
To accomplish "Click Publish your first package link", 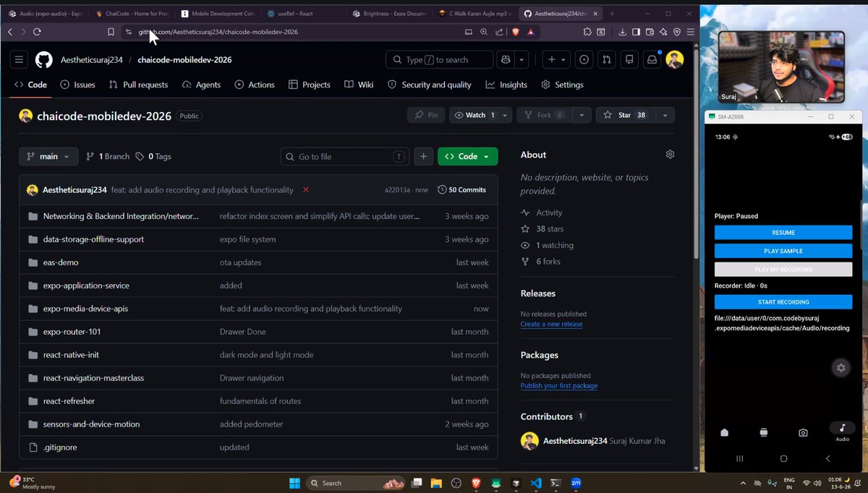I will 559,385.
